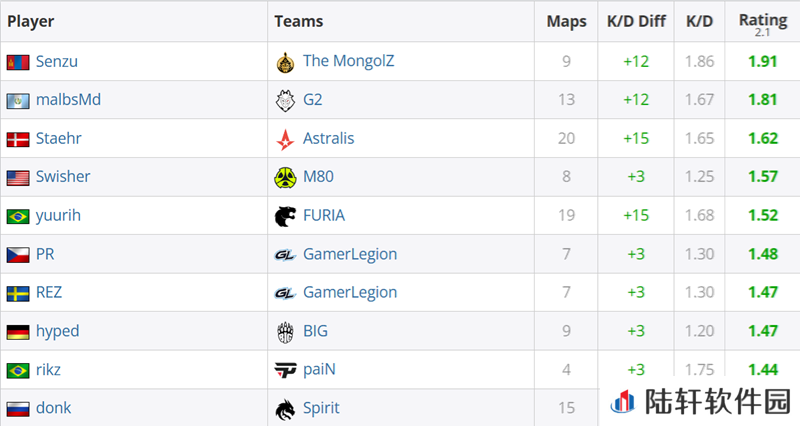Open malbsMd player link
The image size is (800, 426).
pyautogui.click(x=68, y=99)
